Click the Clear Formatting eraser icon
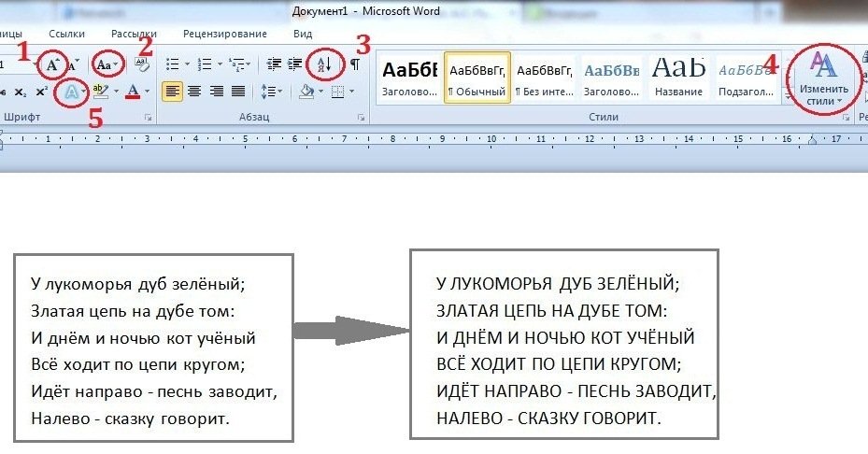868x454 pixels. [x=143, y=64]
